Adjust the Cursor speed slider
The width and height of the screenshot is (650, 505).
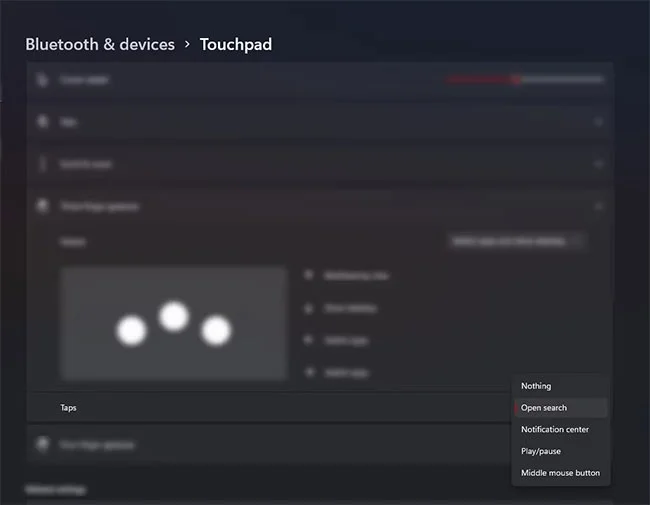coord(518,79)
